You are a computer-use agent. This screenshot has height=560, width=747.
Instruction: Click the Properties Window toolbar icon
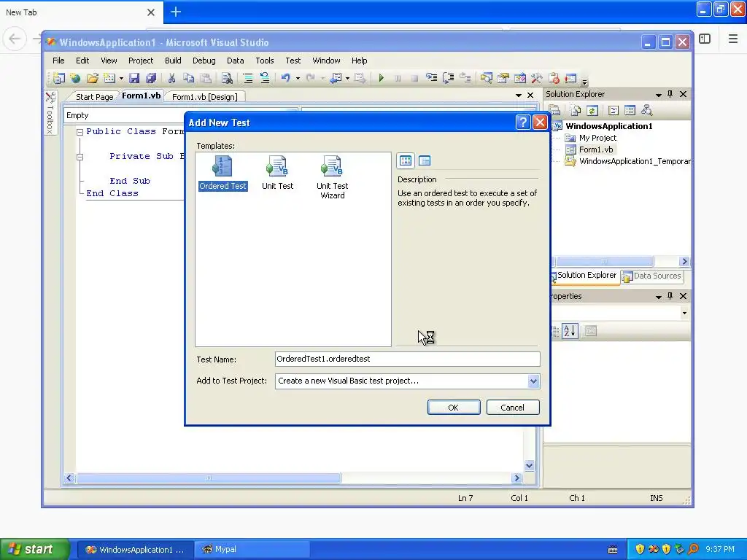tap(503, 78)
